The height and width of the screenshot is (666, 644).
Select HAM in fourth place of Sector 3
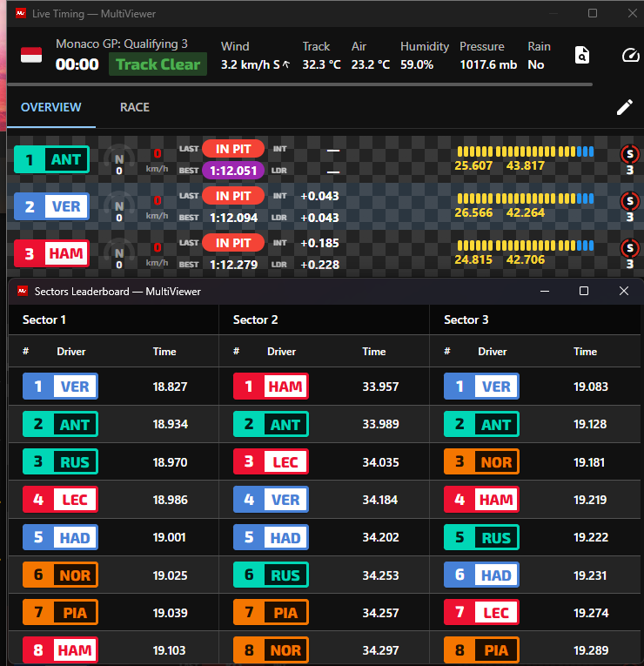[x=482, y=500]
